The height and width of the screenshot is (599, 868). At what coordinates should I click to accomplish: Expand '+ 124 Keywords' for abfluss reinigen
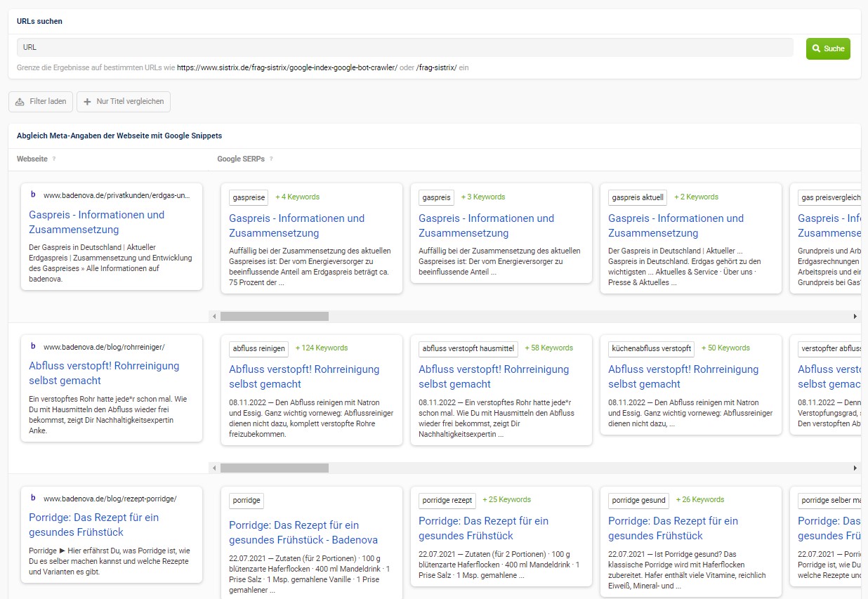pos(321,348)
